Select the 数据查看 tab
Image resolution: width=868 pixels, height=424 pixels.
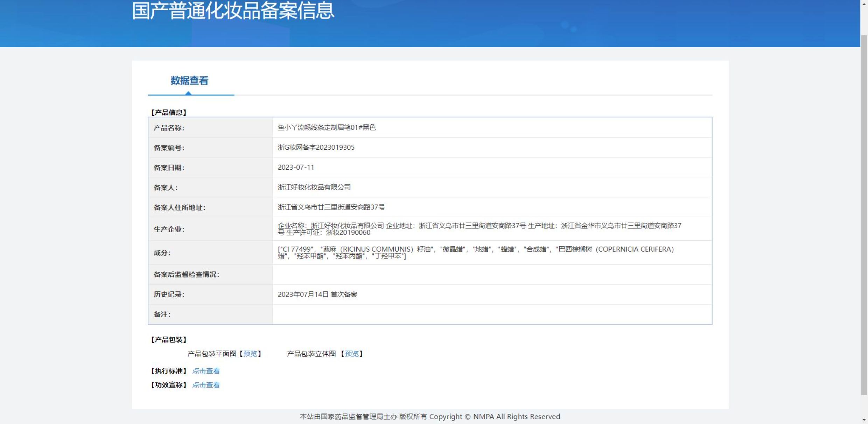[189, 81]
